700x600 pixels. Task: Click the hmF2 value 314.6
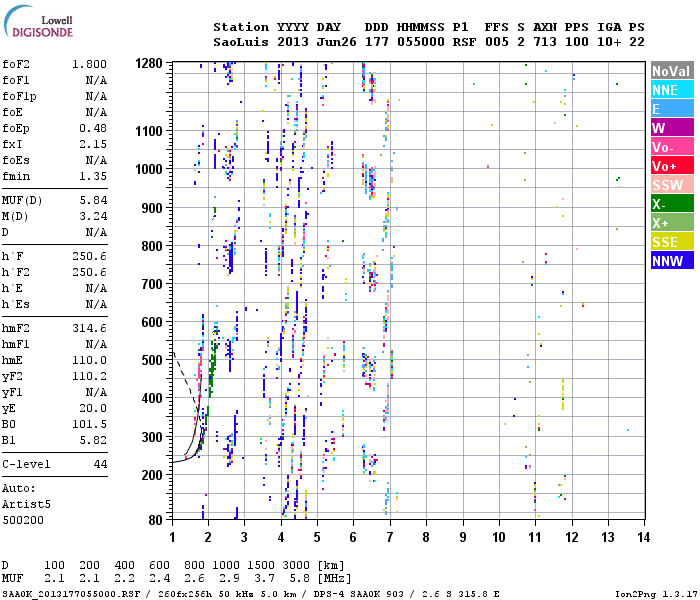(89, 329)
